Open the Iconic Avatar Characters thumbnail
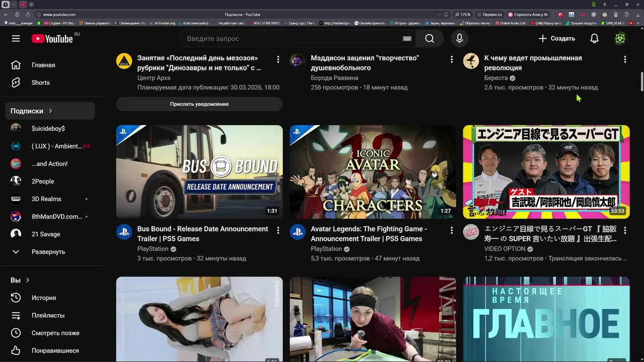The width and height of the screenshot is (644, 362). click(x=373, y=172)
